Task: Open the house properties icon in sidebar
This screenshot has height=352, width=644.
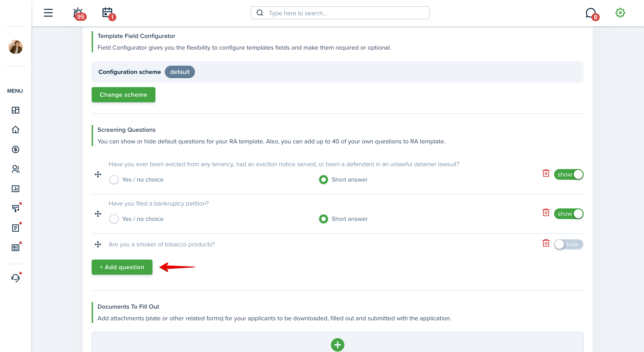Action: [x=15, y=130]
